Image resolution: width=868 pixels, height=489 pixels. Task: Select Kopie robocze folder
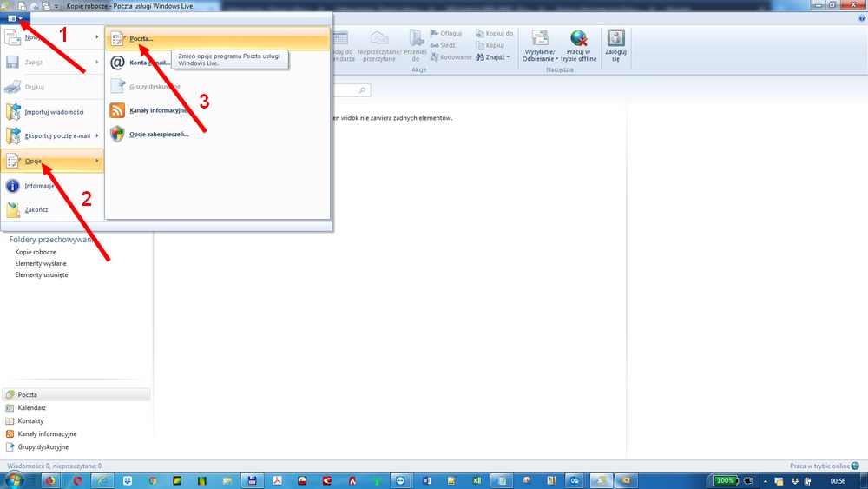(x=36, y=252)
